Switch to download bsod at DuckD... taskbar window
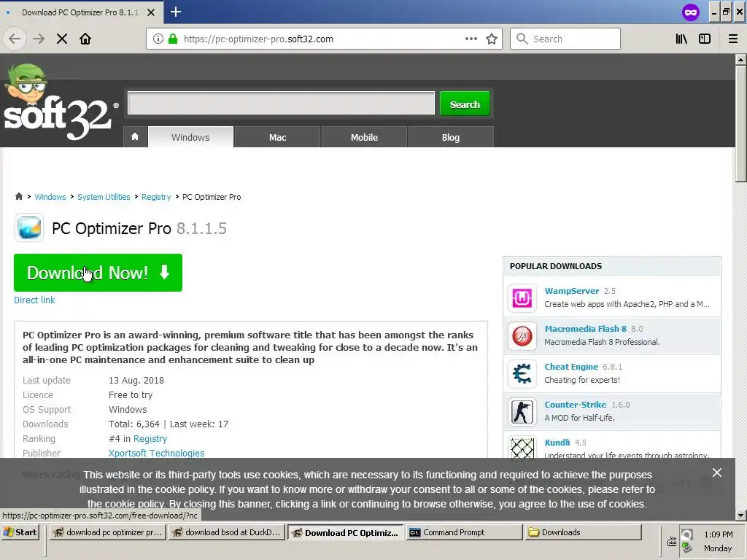Viewport: 747px width, 560px height. pos(227,532)
